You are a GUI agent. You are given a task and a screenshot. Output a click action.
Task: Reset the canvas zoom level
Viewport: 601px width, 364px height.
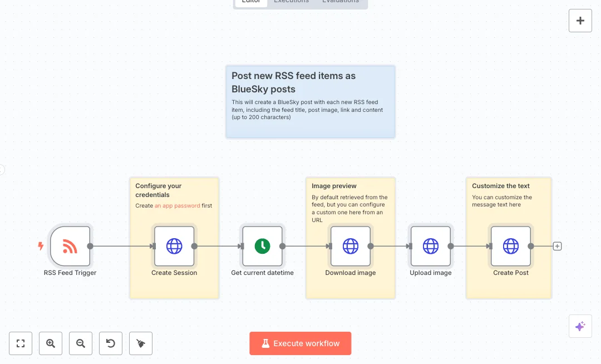click(111, 343)
